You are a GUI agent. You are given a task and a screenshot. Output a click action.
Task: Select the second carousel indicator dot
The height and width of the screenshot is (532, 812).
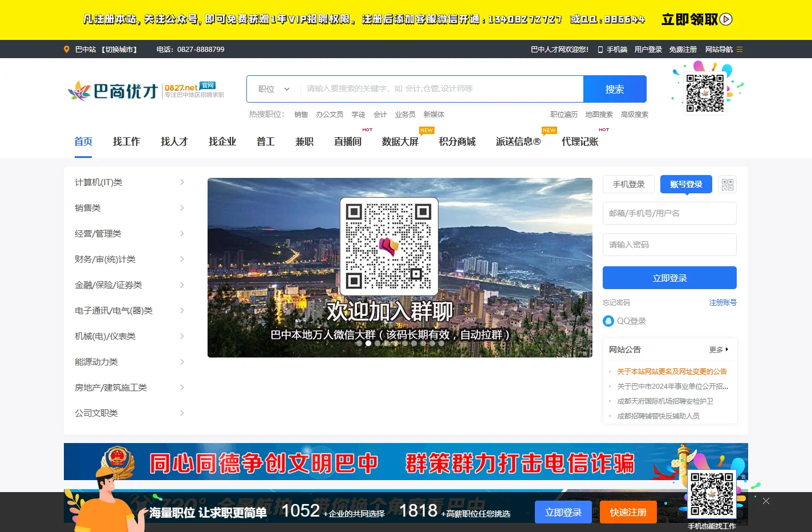pyautogui.click(x=368, y=343)
